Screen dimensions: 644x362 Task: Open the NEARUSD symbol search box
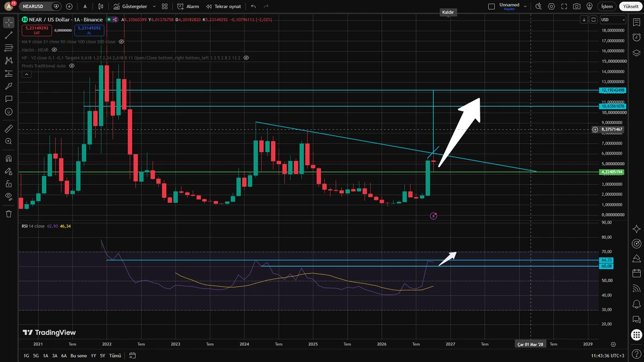tap(41, 6)
